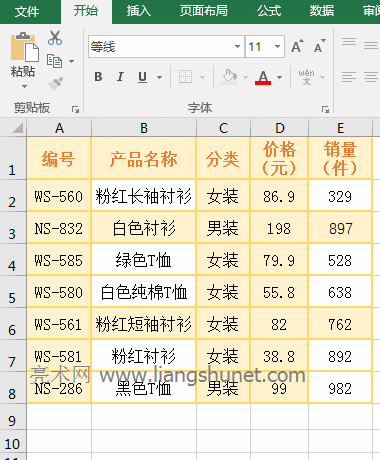Open the border style dropdown arrow
This screenshot has height=460, width=380.
202,77
